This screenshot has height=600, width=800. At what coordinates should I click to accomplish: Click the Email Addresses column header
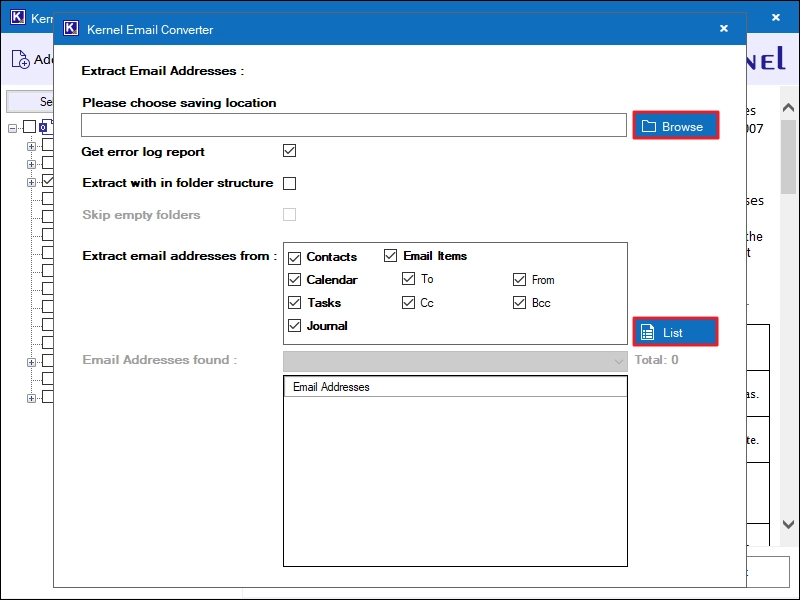click(455, 387)
